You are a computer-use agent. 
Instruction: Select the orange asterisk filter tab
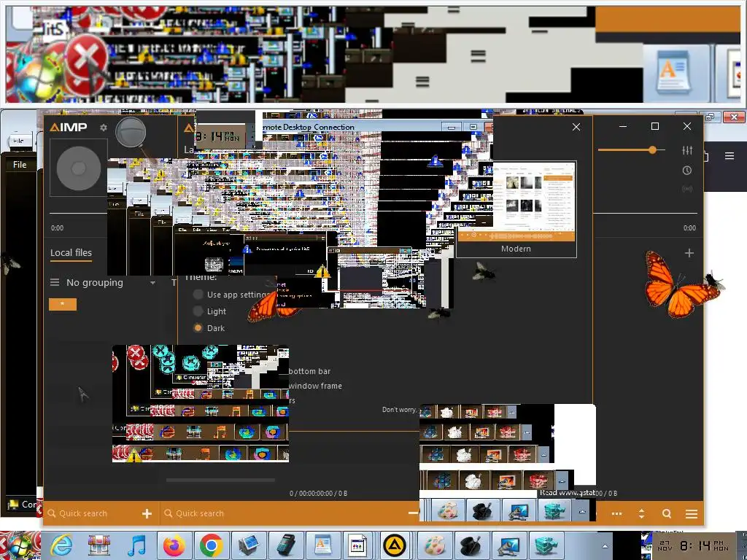(x=63, y=304)
